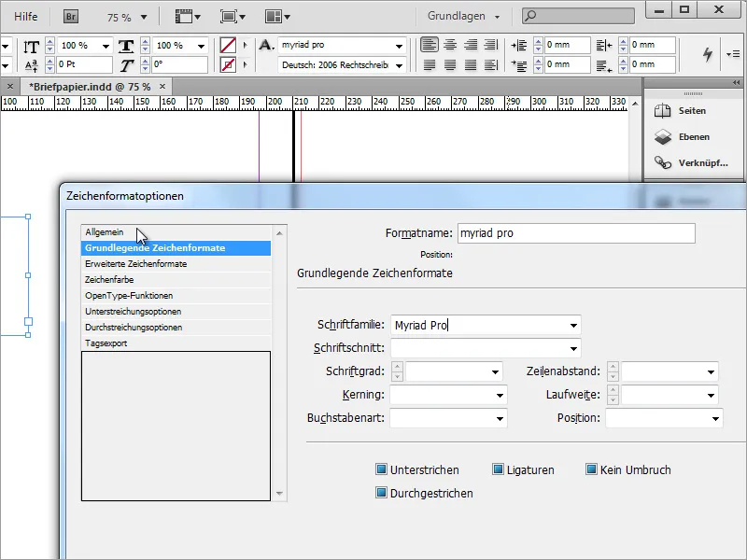This screenshot has width=747, height=560.
Task: Click the stroke color swatch in control bar
Action: point(228,64)
